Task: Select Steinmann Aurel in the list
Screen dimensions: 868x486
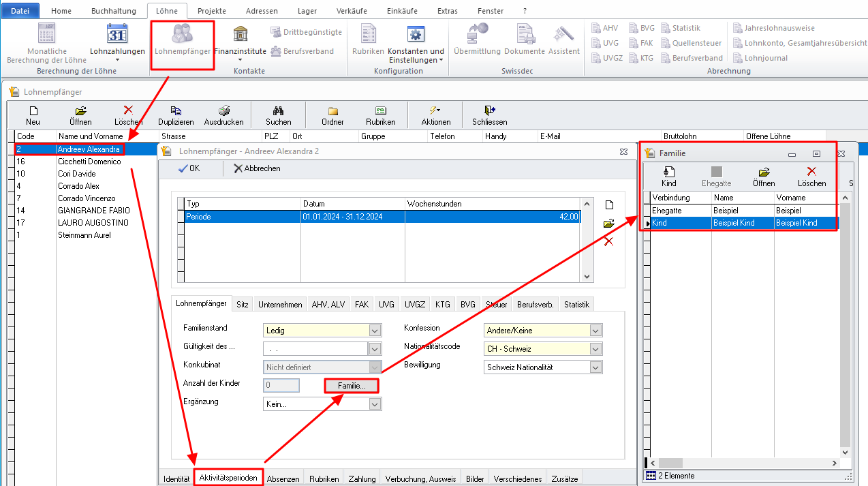Action: [84, 235]
